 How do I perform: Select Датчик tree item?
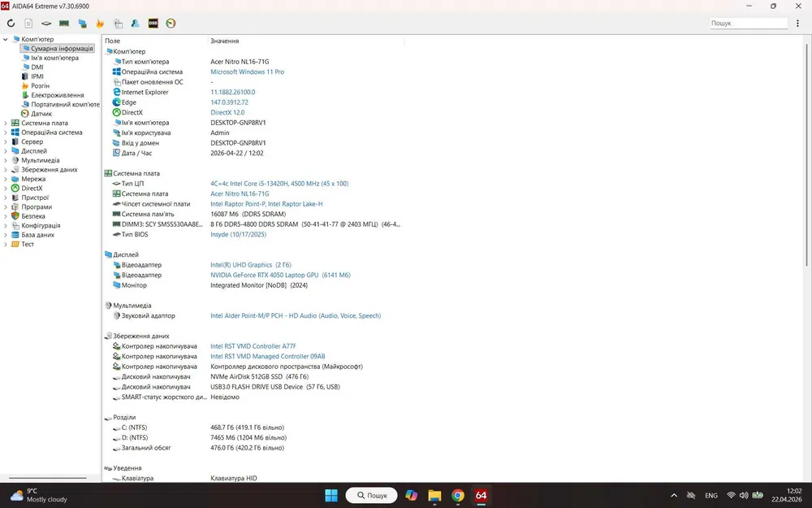click(41, 114)
